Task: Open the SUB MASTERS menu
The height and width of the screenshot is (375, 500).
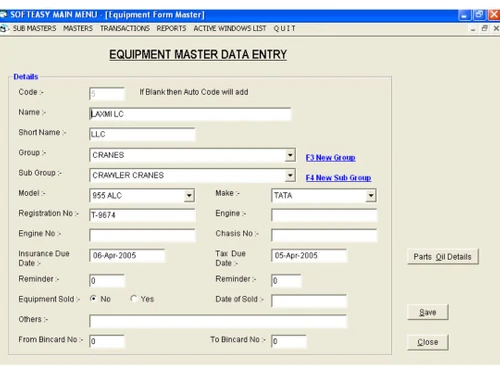Action: pyautogui.click(x=34, y=29)
